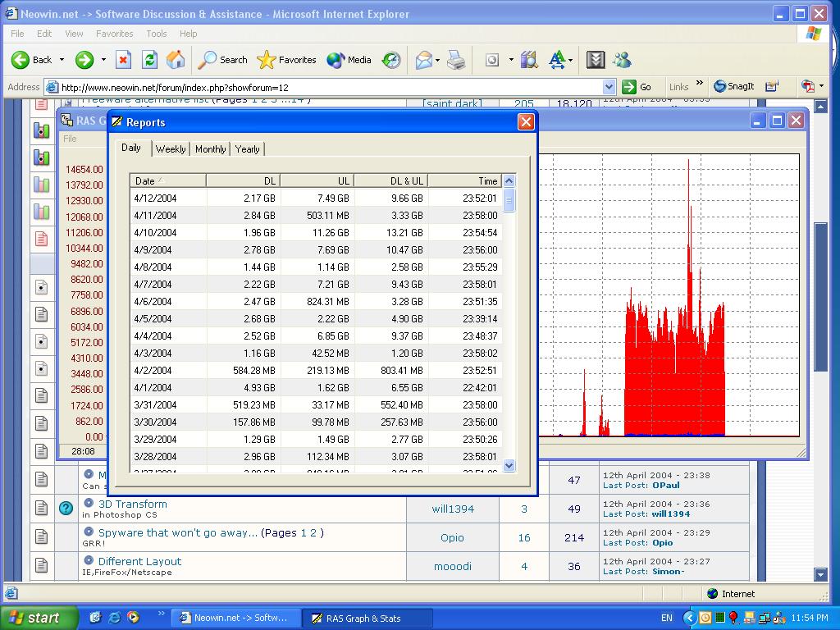Open the Back button history dropdown arrow
The height and width of the screenshot is (630, 840).
[x=62, y=60]
